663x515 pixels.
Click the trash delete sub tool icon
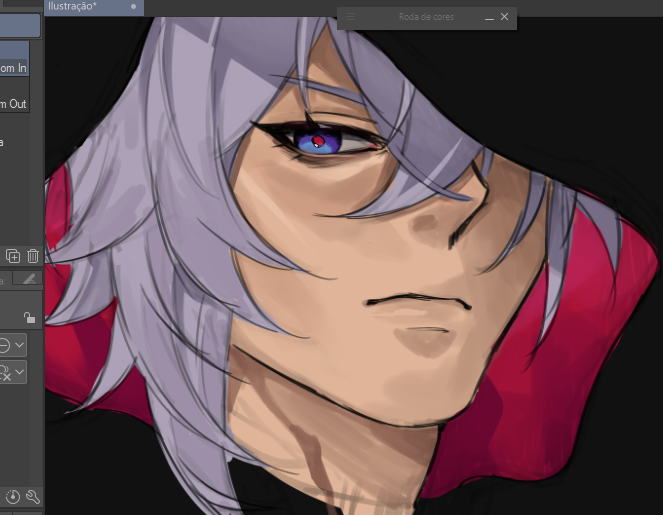[33, 256]
